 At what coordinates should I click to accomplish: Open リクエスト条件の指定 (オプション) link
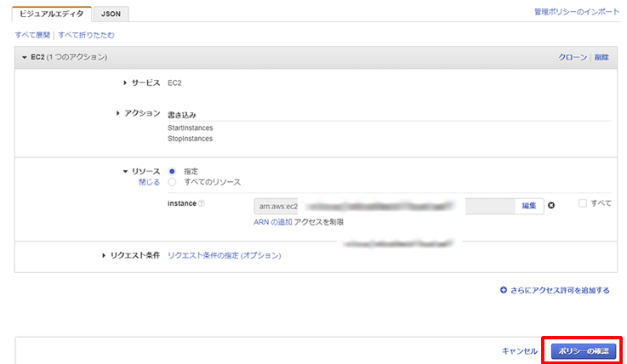225,255
